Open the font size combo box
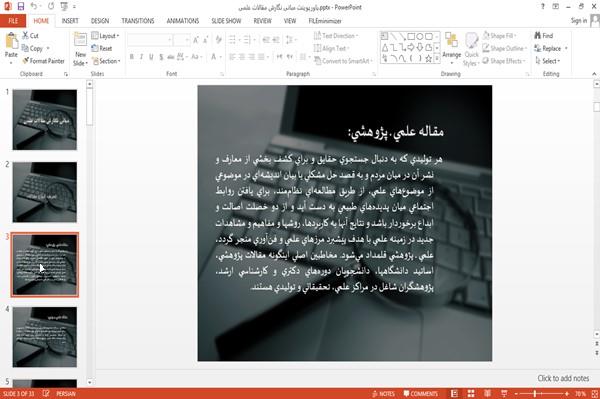Image resolution: width=600 pixels, height=399 pixels. click(x=181, y=39)
